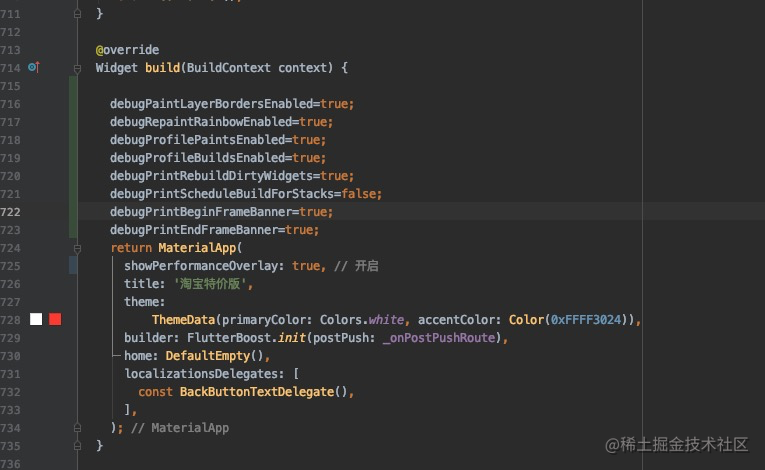Collapse the build method fold marker at line 714
Image resolution: width=765 pixels, height=470 pixels.
pos(77,68)
